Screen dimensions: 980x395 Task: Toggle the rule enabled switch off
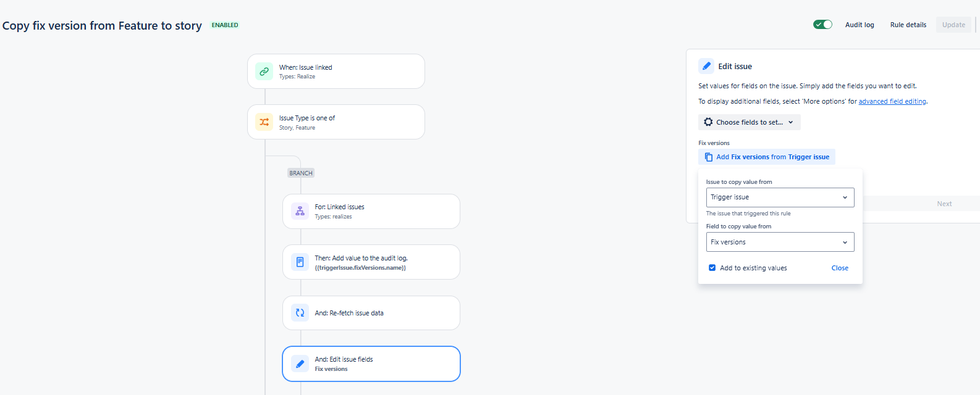point(823,25)
